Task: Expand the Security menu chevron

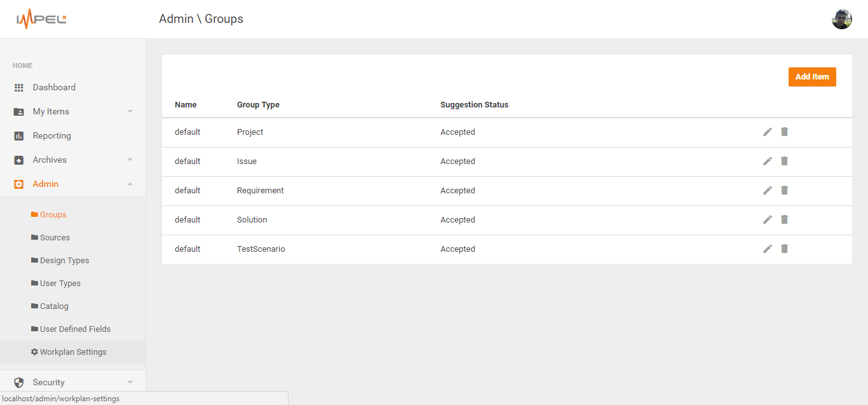Action: click(130, 383)
